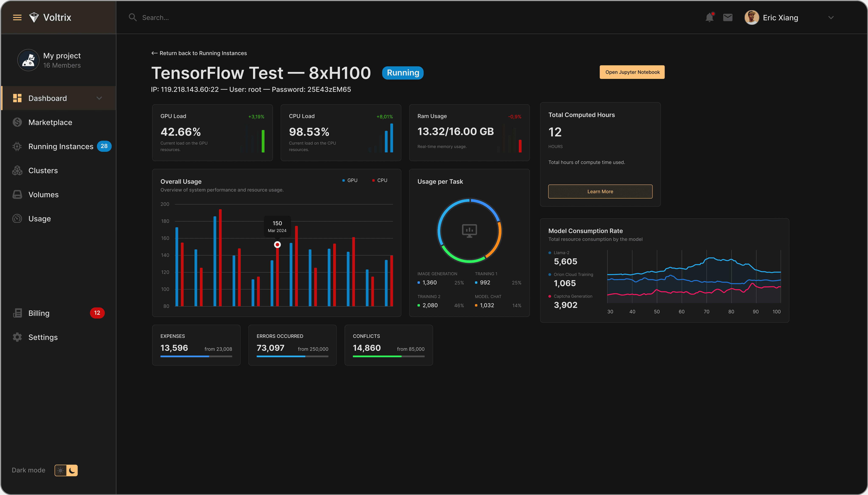The width and height of the screenshot is (868, 495).
Task: Click the Billing 12 badge
Action: (x=97, y=313)
